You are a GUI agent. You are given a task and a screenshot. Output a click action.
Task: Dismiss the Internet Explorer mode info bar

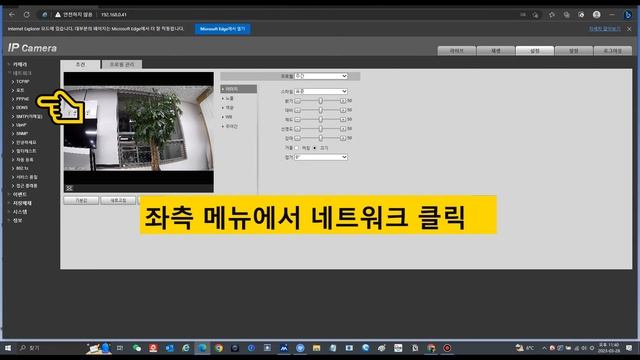pos(629,29)
